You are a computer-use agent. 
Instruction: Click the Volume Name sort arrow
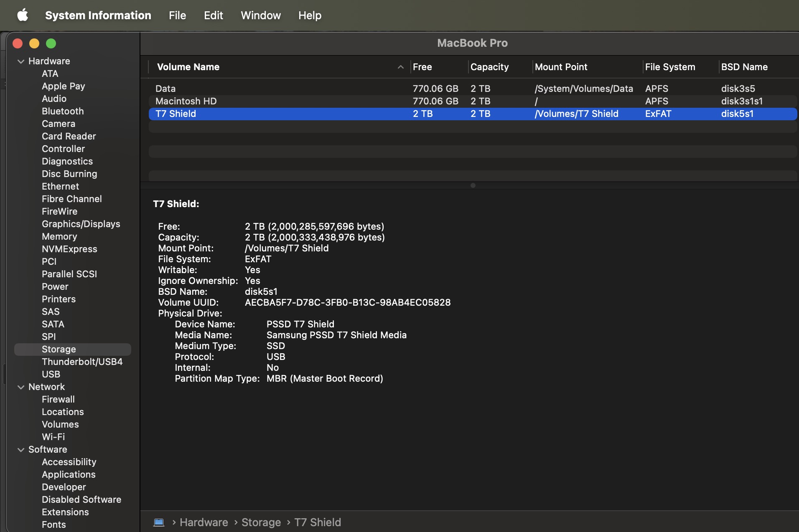(400, 67)
